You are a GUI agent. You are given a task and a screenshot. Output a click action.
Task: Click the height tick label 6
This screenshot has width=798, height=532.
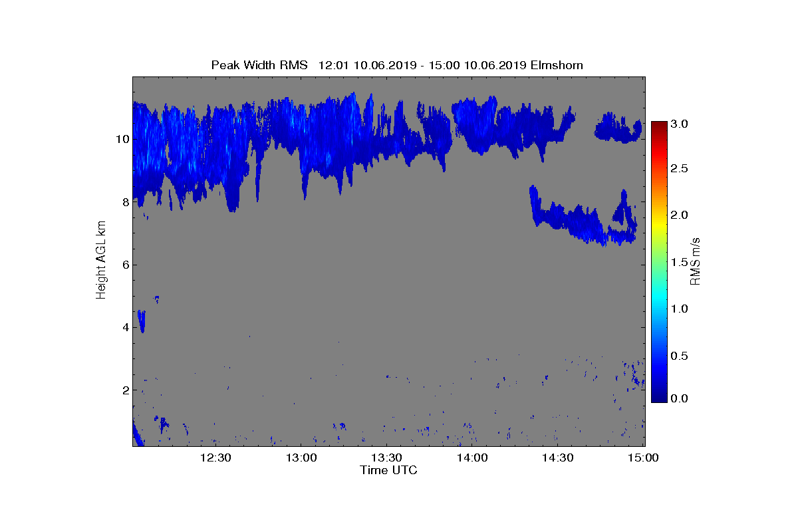pos(124,265)
